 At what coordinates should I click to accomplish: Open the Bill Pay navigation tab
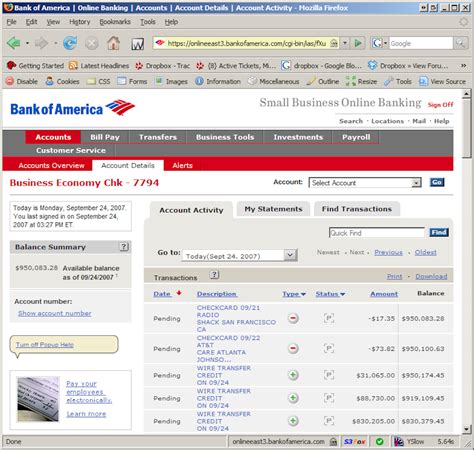click(105, 137)
